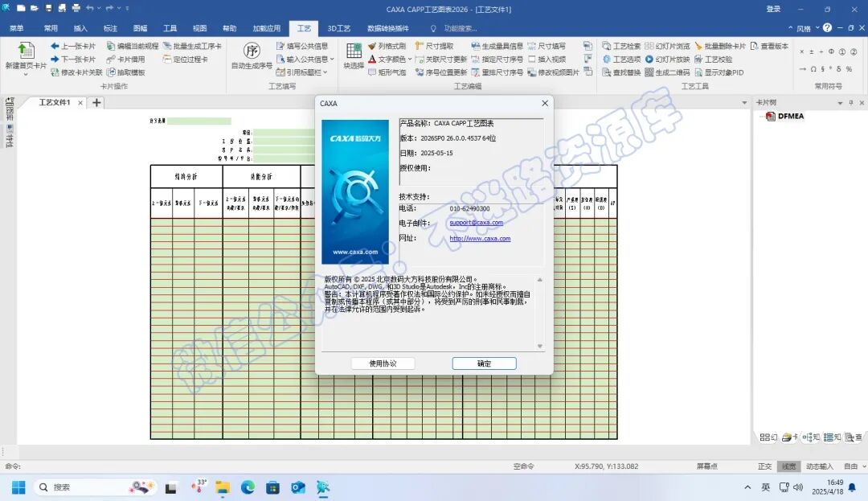Click 填写公共信息 tool
This screenshot has height=501, width=868.
pos(302,46)
